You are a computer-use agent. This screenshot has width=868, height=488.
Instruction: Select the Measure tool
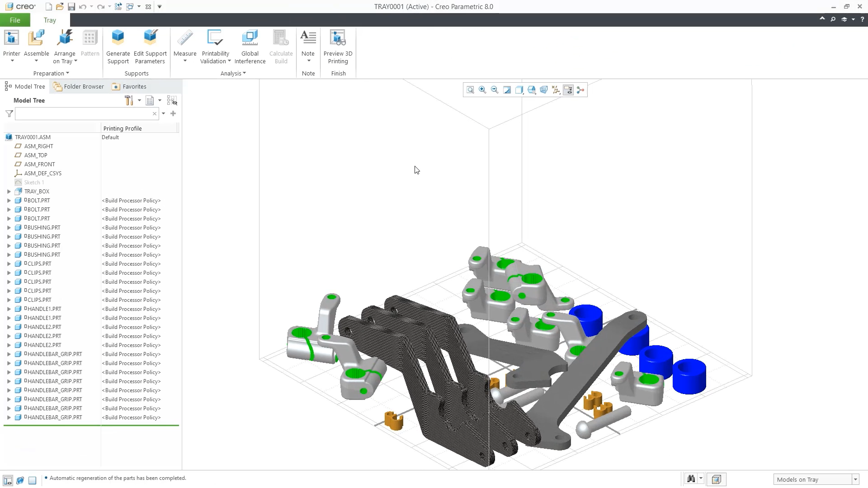coord(185,45)
